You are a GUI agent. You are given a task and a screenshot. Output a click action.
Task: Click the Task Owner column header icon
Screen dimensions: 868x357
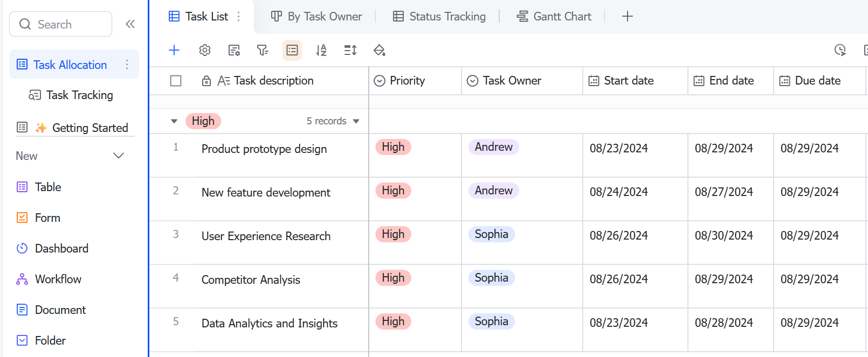tap(473, 81)
